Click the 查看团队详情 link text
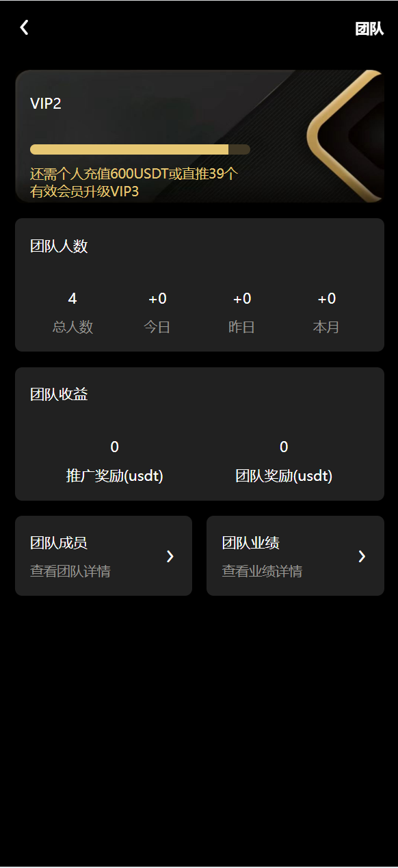Viewport: 398px width, 868px height. click(70, 571)
